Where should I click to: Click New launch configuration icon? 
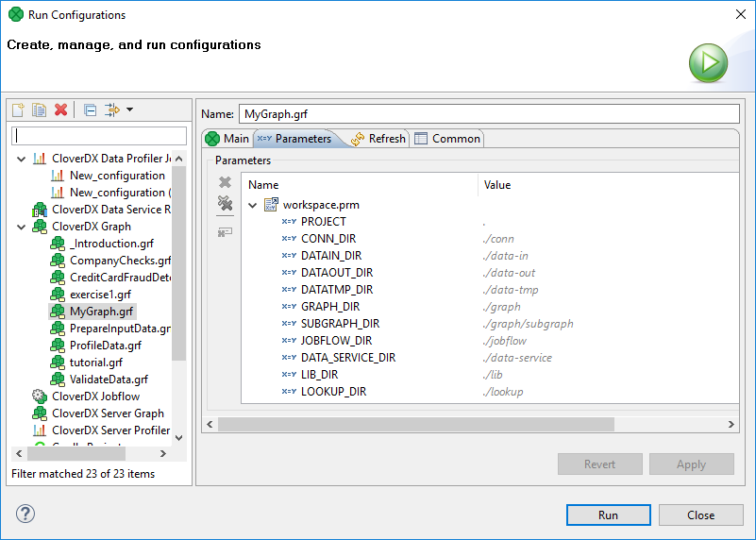coord(18,110)
